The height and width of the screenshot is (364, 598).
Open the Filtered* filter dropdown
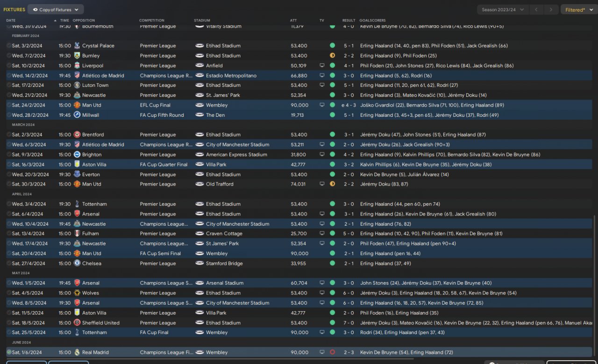[578, 9]
